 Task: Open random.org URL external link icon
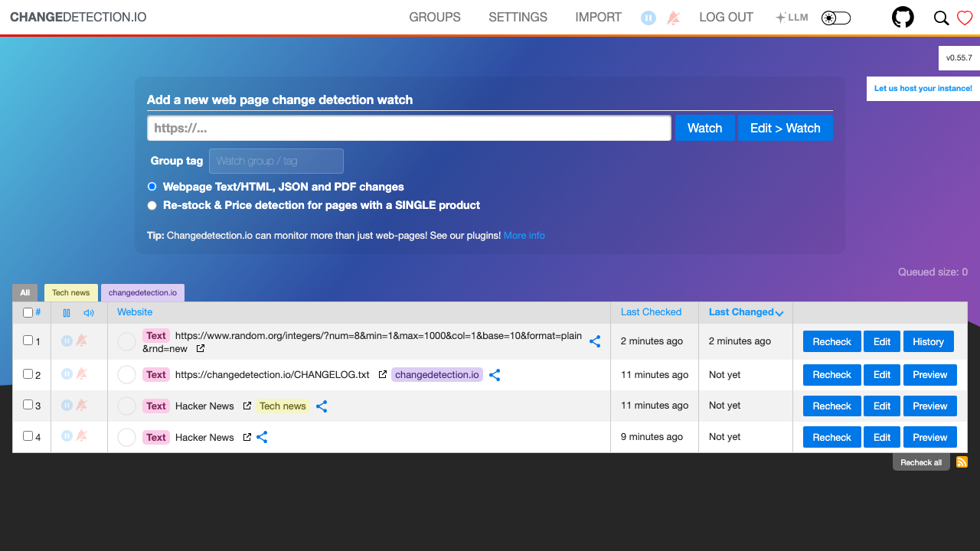click(201, 349)
